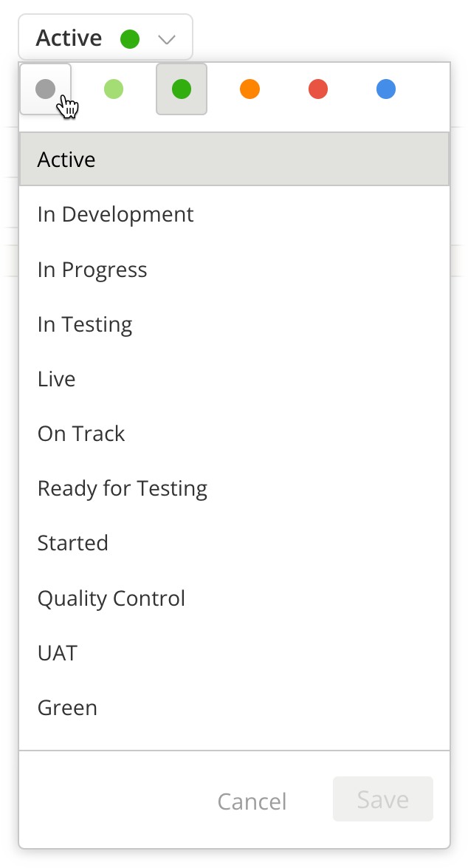The image size is (468, 868).
Task: Select the orange status color dot
Action: pos(250,89)
